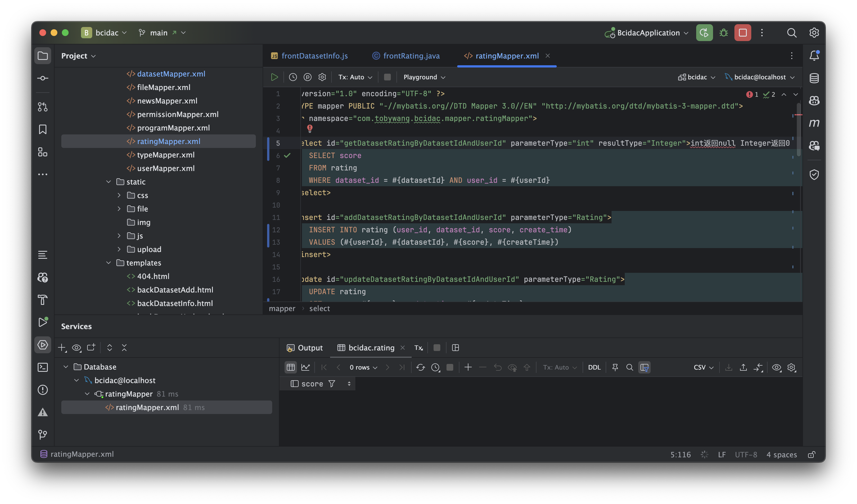Toggle the results view options eye icon
Screen dimensions: 857x504
[776, 367]
